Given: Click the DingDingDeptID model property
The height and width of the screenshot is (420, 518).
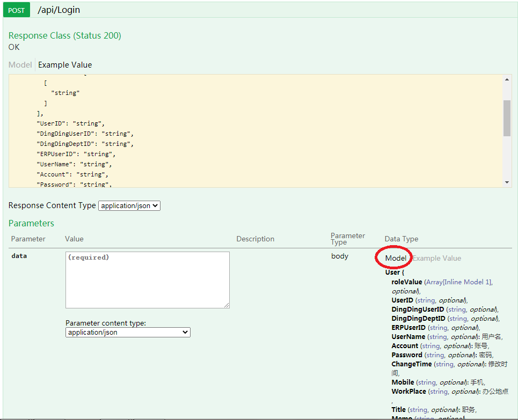Looking at the screenshot, I should coord(418,319).
